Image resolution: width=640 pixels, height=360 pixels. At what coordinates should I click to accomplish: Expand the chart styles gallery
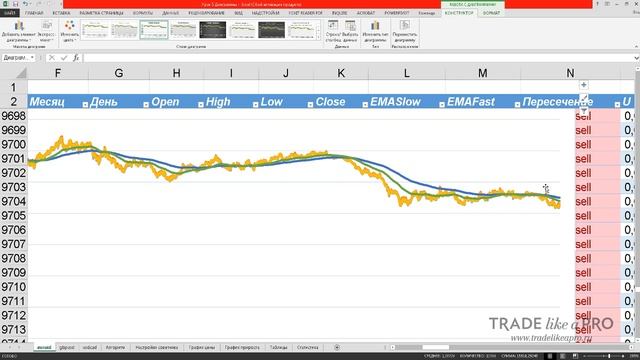(319, 37)
